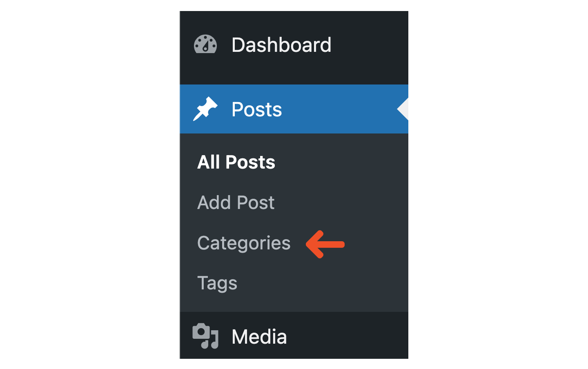Choose Add Post in the submenu
Screen dimensions: 588x369
click(236, 202)
